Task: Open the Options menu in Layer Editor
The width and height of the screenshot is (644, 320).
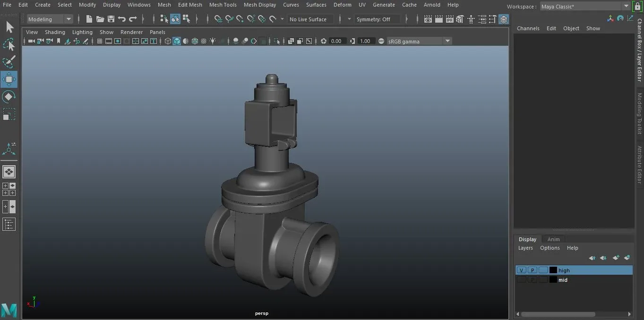Action: click(550, 248)
